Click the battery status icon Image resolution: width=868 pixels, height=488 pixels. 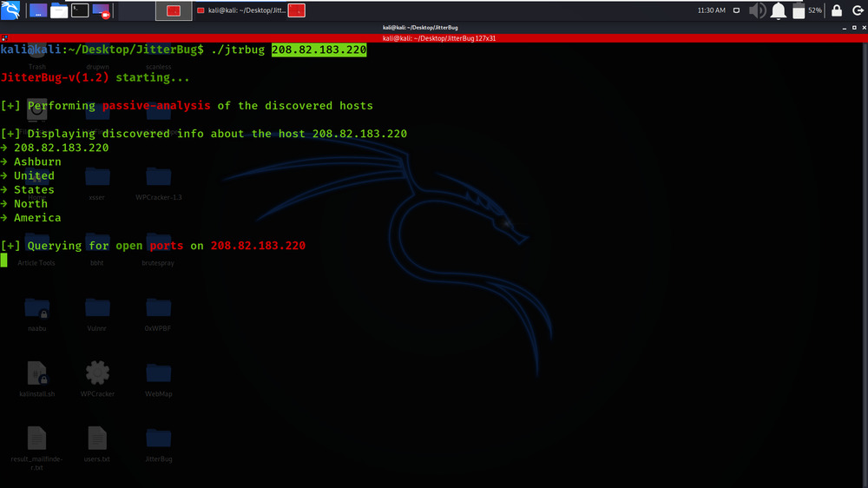coord(799,10)
